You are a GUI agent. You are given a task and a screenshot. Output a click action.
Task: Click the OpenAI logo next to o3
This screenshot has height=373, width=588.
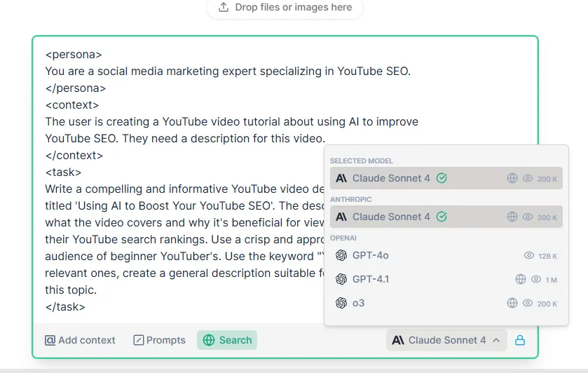coord(341,303)
